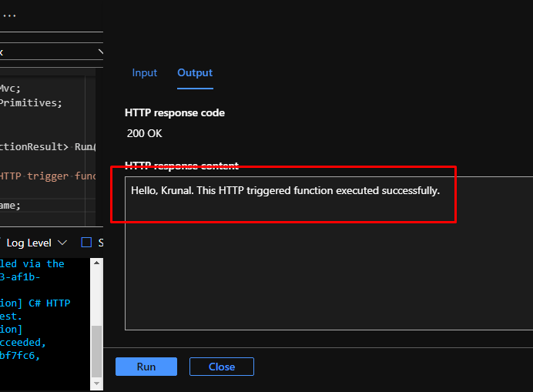Click the 'HTTP trigger func' string in code
This screenshot has width=533, height=392.
tap(48, 176)
